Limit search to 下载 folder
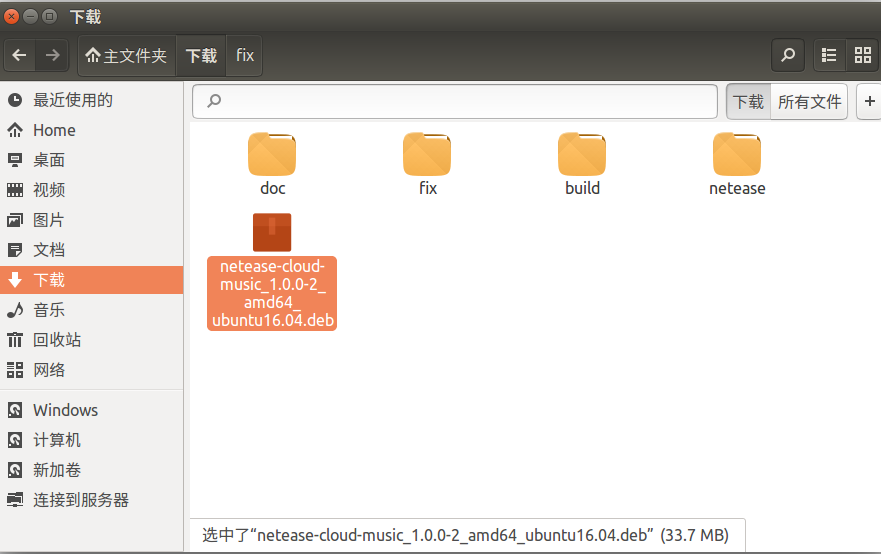This screenshot has height=554, width=881. [748, 102]
